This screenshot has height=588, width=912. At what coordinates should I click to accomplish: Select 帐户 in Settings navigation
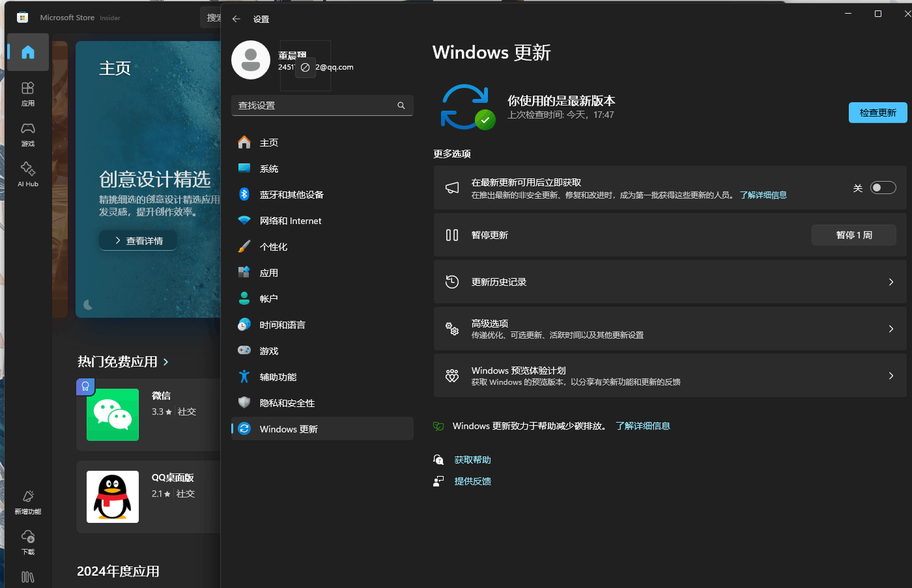322,299
